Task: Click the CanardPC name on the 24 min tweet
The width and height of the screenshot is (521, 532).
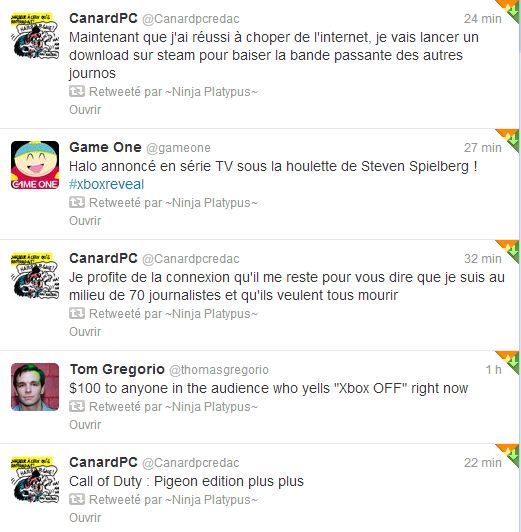Action: [103, 18]
